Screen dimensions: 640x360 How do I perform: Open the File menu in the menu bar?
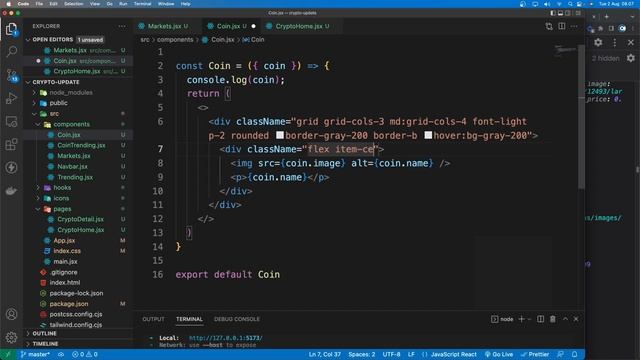point(39,4)
